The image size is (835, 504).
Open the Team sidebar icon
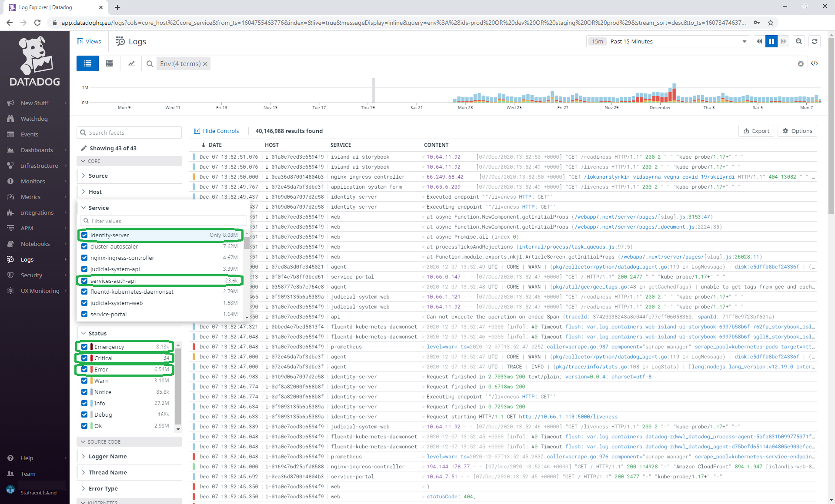(x=10, y=474)
